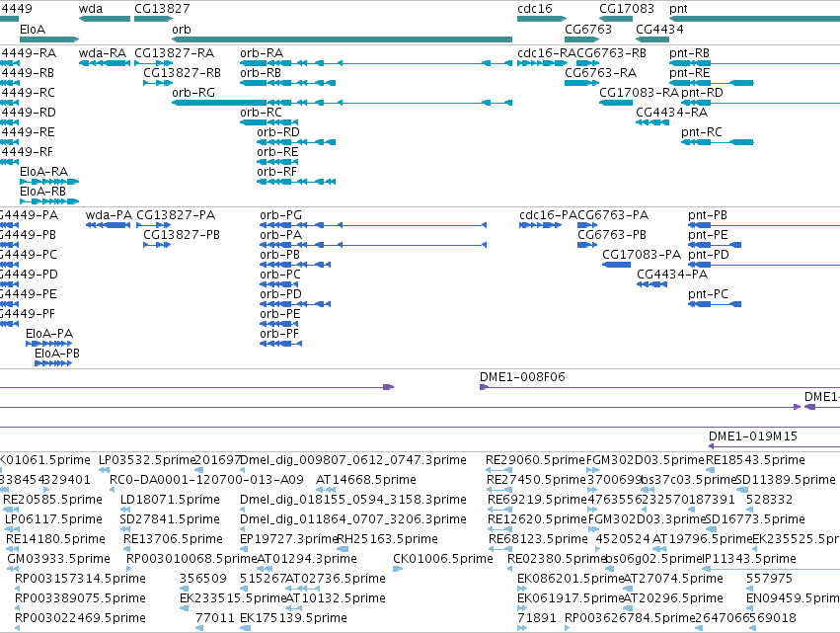Select the AT27074.5prime EST label
The height and width of the screenshot is (633, 840).
[x=674, y=579]
